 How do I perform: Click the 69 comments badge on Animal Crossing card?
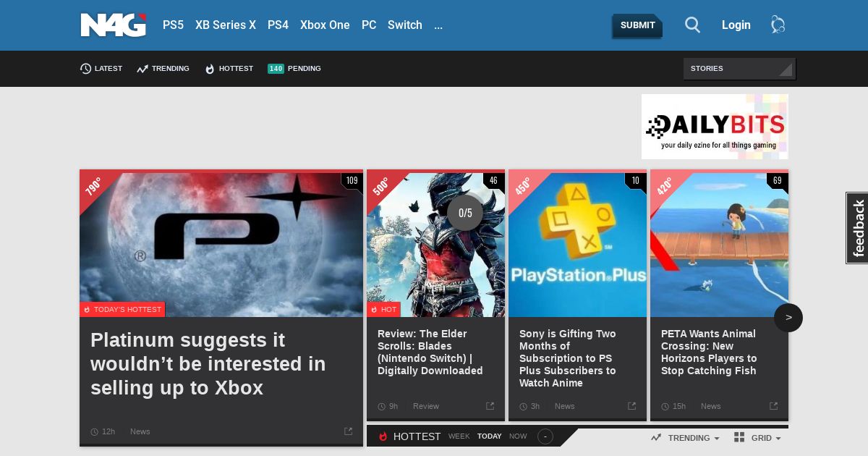click(777, 181)
